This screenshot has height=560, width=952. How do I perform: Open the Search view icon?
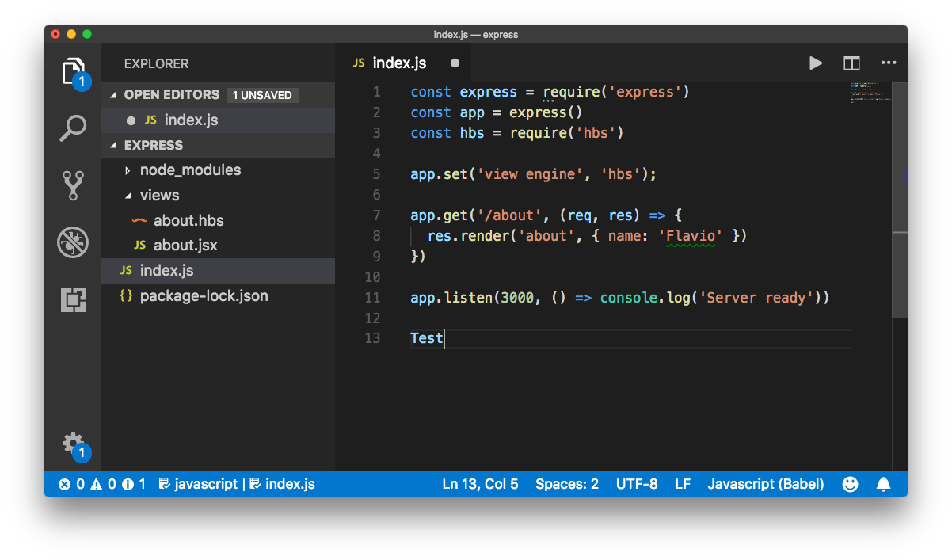[73, 128]
